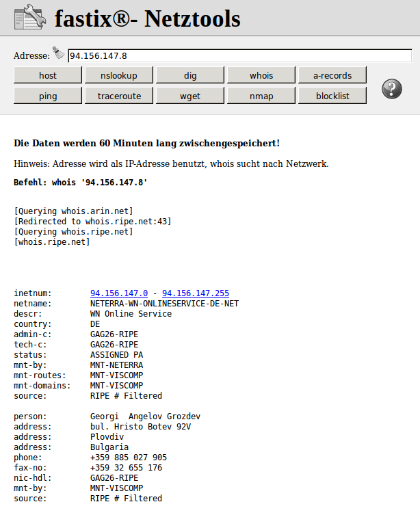Click the country value DE

coord(95,324)
